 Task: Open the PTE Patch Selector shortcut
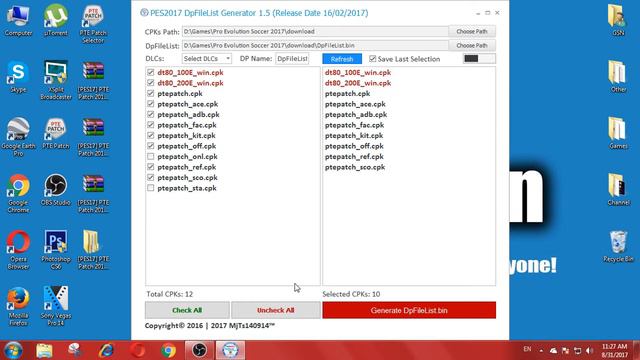tap(93, 24)
